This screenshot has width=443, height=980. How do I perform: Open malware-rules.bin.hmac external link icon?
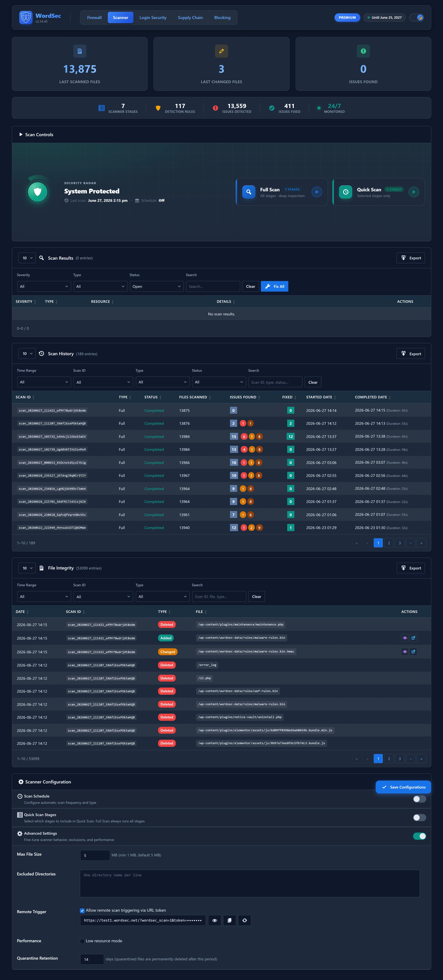pos(413,652)
